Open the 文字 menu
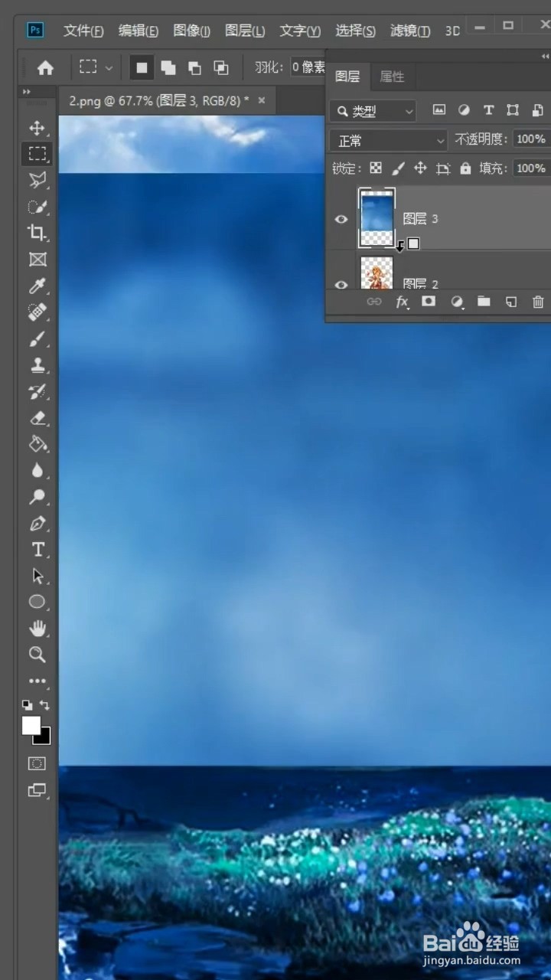 [x=300, y=31]
